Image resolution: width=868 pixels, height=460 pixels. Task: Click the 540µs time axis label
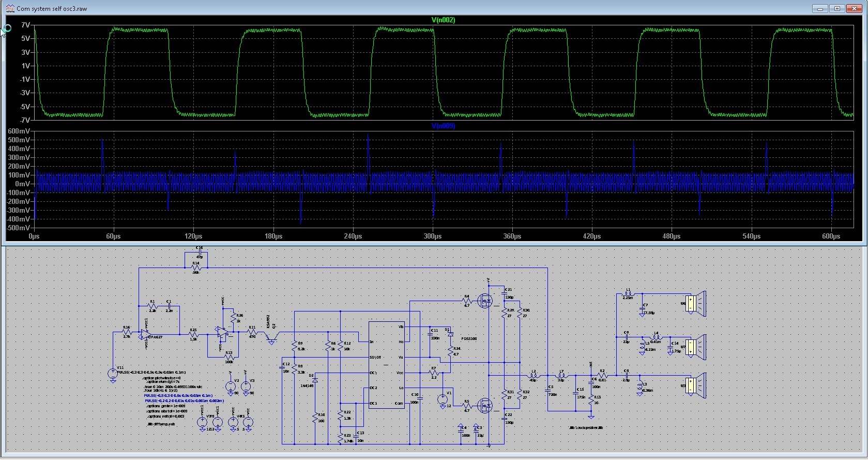[751, 236]
